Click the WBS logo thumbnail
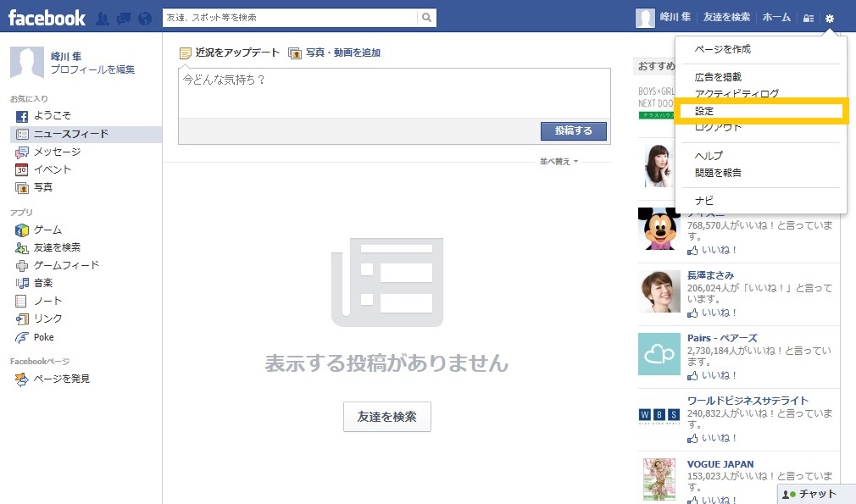The width and height of the screenshot is (856, 504). tap(659, 416)
